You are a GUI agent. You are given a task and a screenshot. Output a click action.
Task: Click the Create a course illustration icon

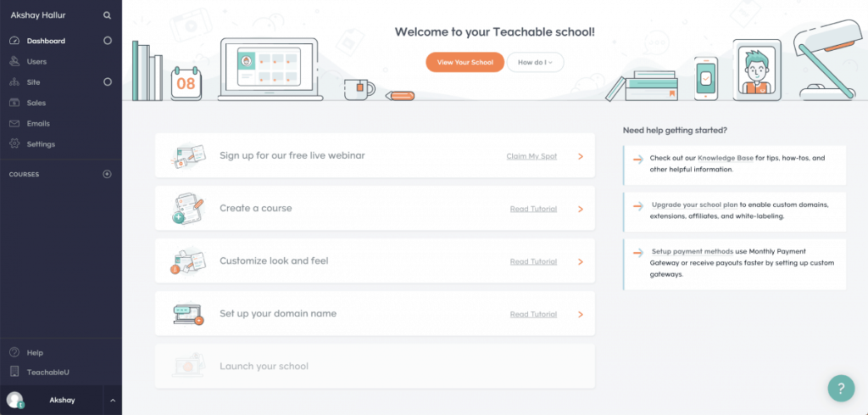188,208
